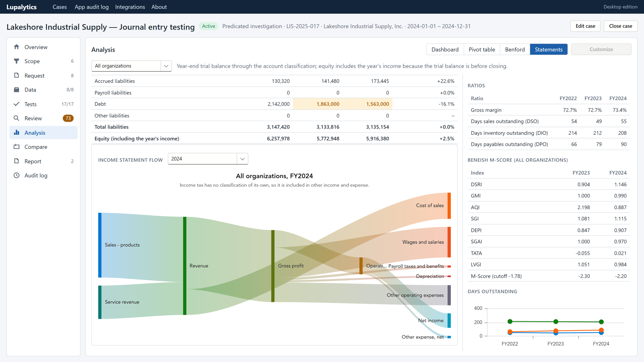Viewport: 644px width, 362px height.
Task: Click the Customize button
Action: 601,50
